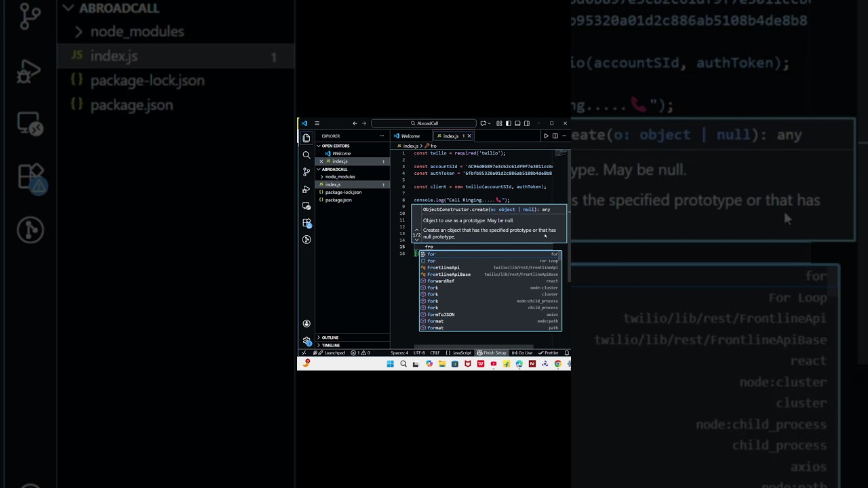Select the 'for' keyword suggestion
The image size is (868, 488).
490,254
